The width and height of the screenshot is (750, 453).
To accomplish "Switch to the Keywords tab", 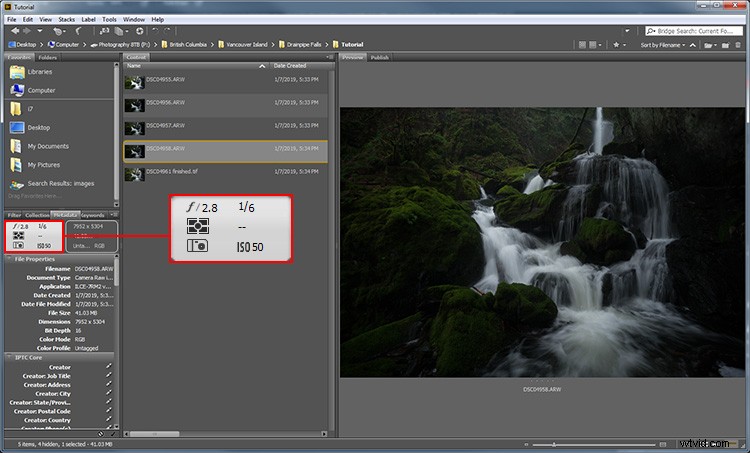I will click(x=92, y=215).
